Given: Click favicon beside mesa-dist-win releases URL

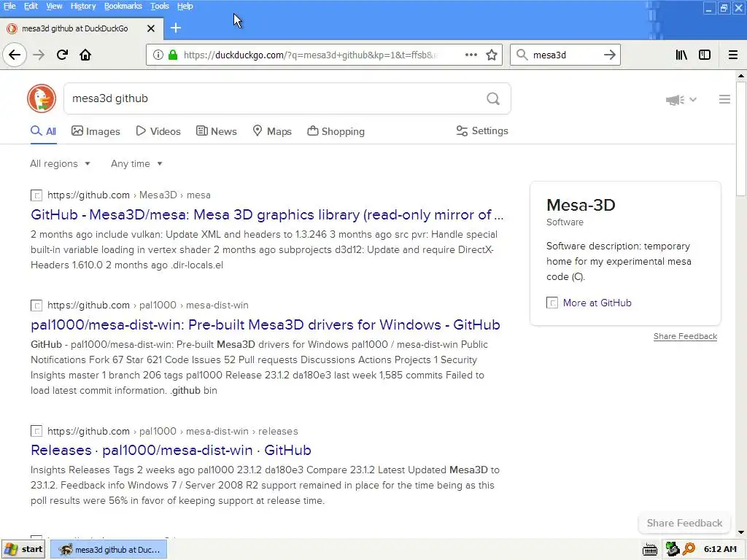Looking at the screenshot, I should 36,432.
